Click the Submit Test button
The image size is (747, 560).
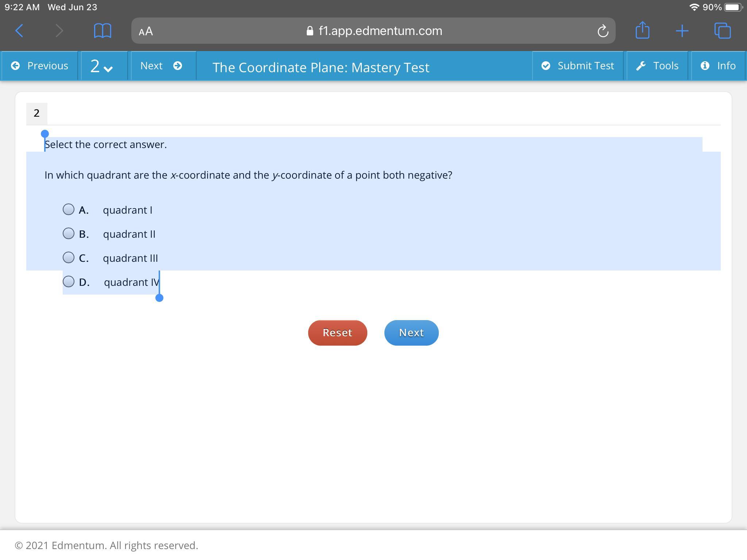point(578,66)
